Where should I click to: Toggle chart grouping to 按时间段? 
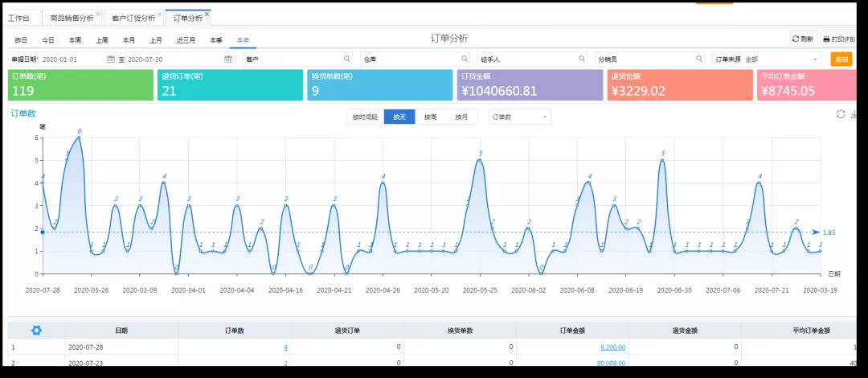(x=365, y=117)
